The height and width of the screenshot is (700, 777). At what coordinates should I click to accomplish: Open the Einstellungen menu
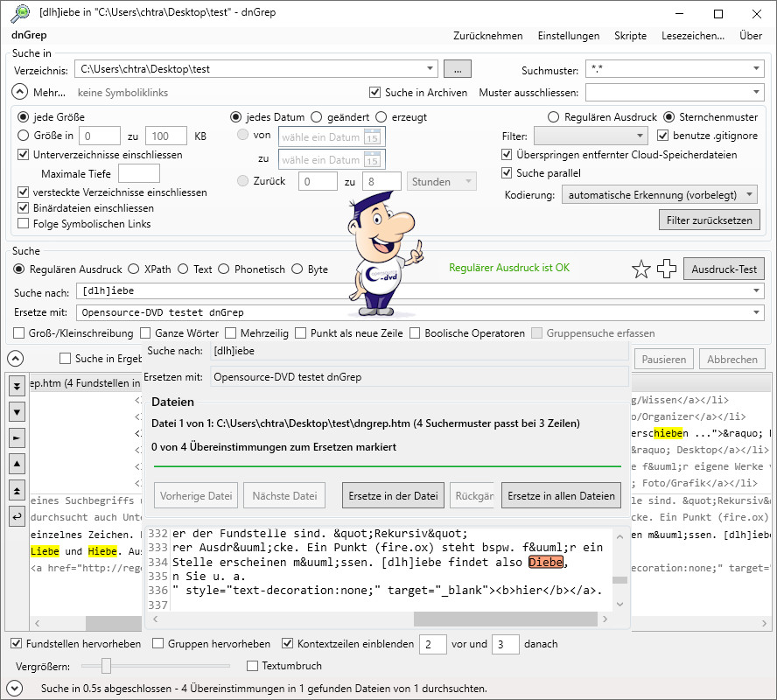pos(569,36)
